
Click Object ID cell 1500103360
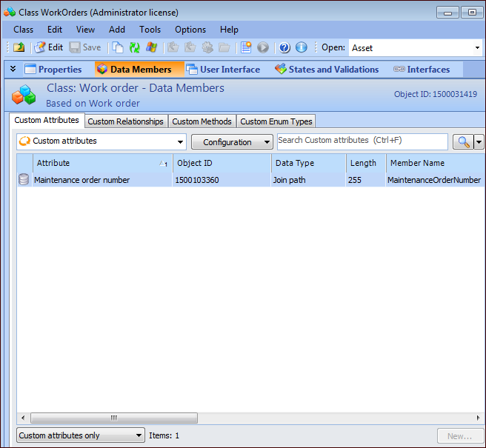(x=222, y=180)
